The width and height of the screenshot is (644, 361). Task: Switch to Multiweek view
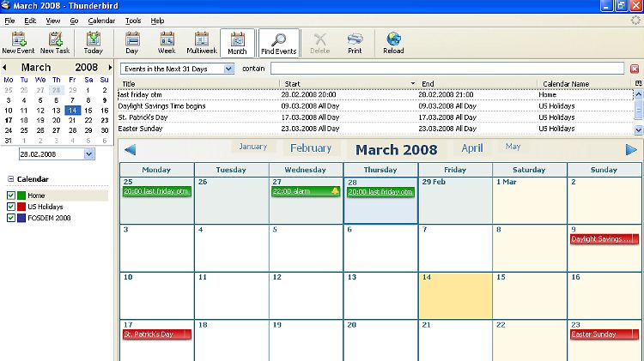pyautogui.click(x=202, y=43)
